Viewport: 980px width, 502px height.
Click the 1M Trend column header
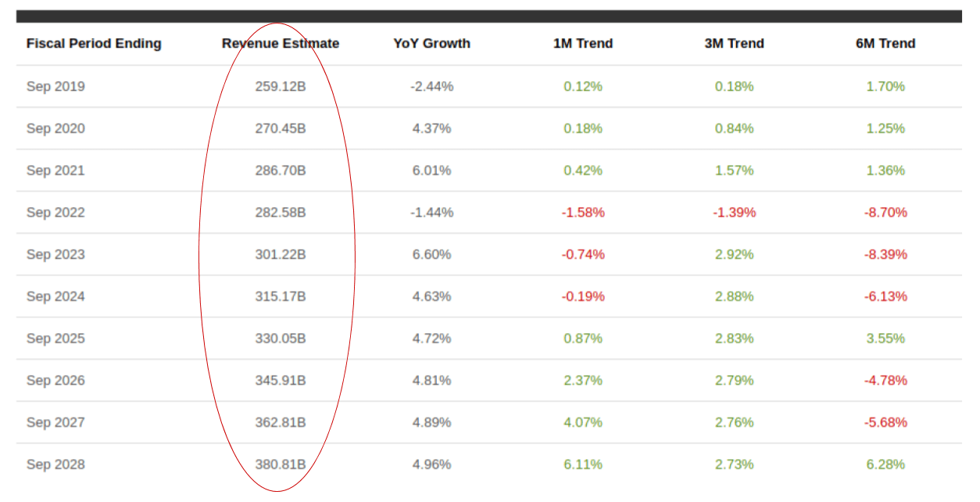[x=583, y=44]
